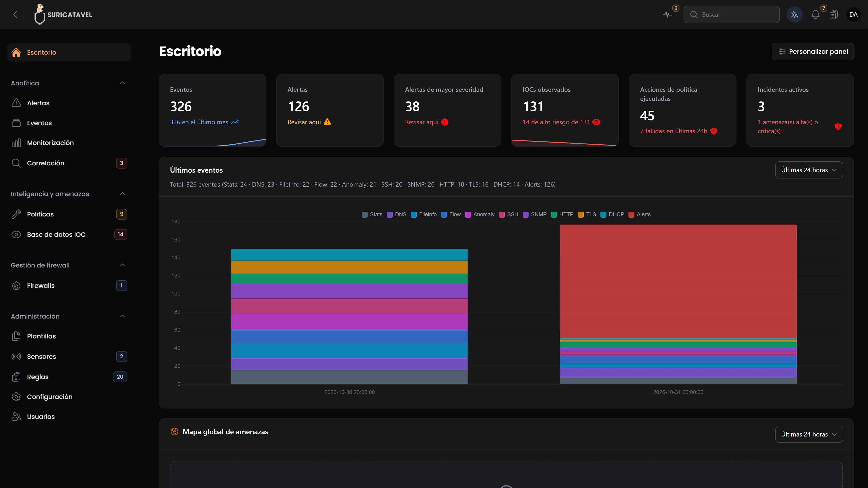Click Revisar aquí link on Alertas card

(304, 122)
